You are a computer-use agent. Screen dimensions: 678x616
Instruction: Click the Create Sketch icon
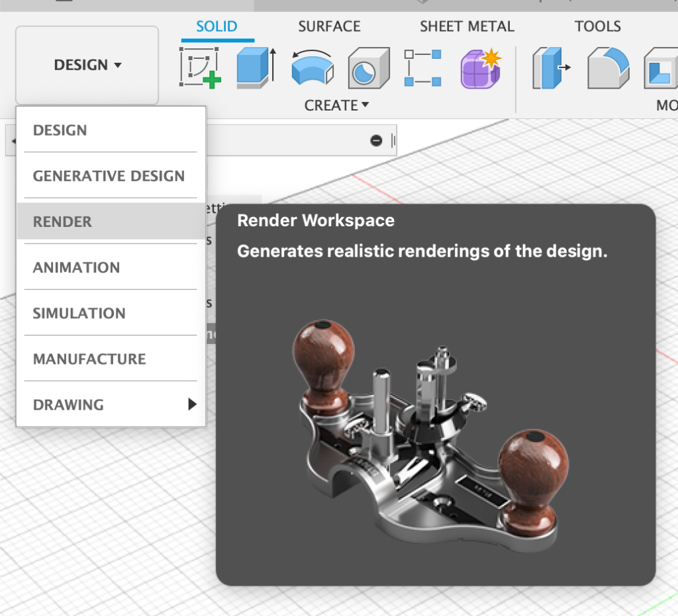tap(200, 68)
